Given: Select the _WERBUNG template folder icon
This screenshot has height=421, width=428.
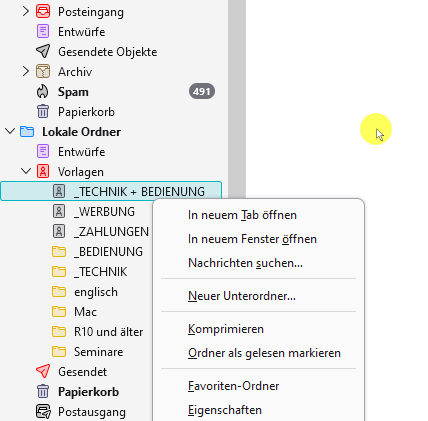Looking at the screenshot, I should point(59,211).
